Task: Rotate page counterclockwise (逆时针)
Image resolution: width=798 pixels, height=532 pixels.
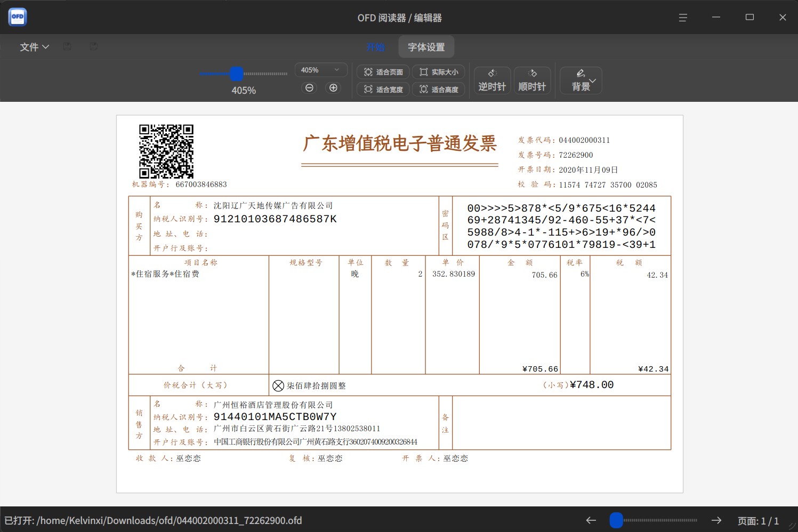Action: pos(492,80)
